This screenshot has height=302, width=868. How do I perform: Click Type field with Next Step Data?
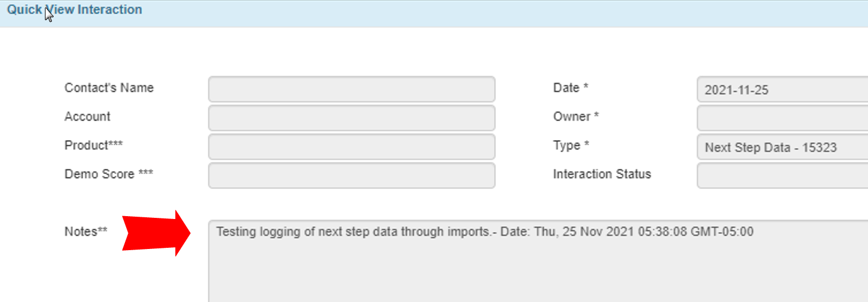click(782, 148)
